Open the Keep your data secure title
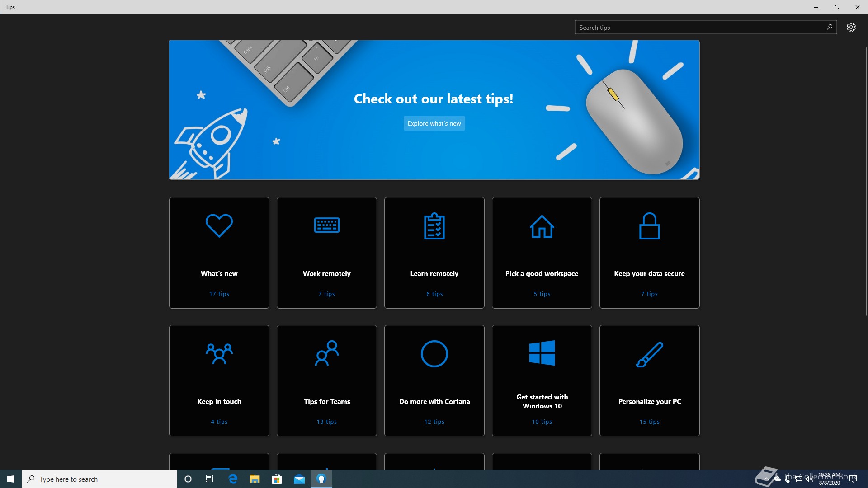 click(650, 274)
